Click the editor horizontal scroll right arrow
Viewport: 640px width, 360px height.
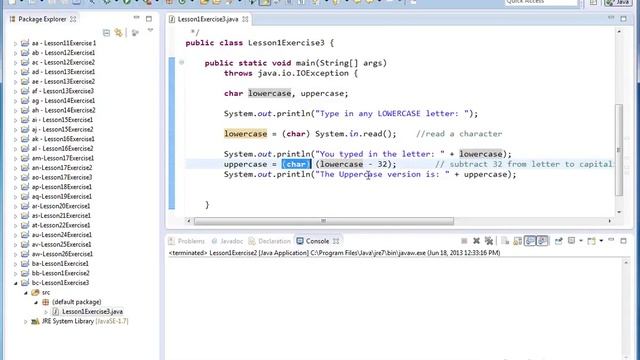coord(610,221)
